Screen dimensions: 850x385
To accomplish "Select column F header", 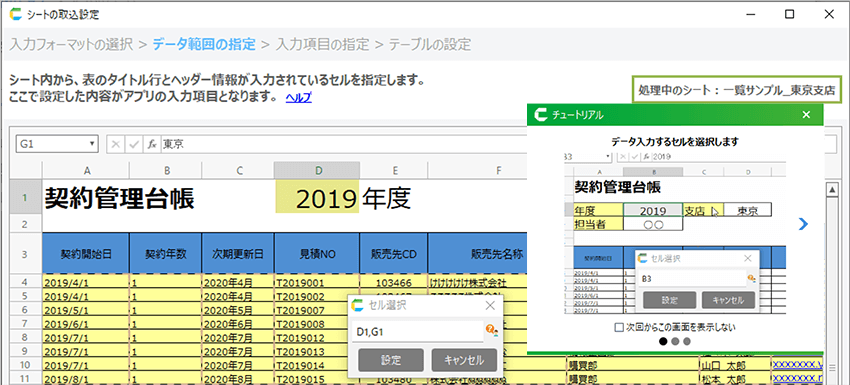I will click(477, 170).
